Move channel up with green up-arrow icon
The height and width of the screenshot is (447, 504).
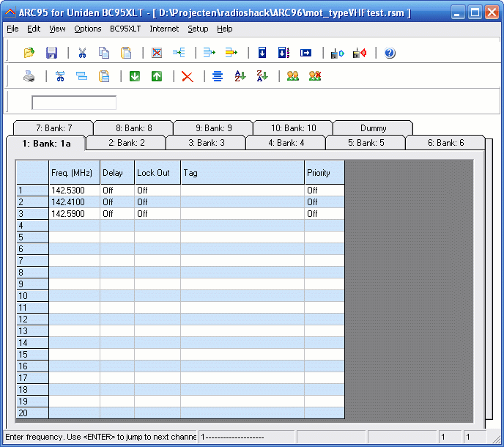click(x=157, y=76)
